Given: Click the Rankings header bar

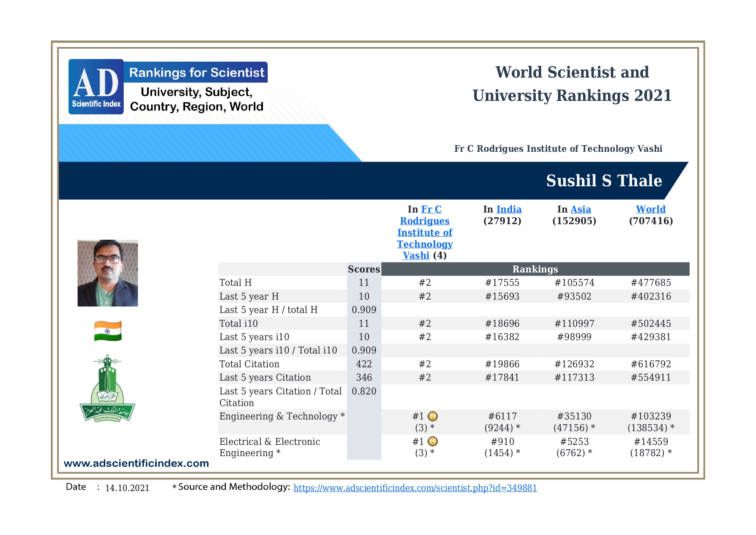Looking at the screenshot, I should tap(535, 269).
